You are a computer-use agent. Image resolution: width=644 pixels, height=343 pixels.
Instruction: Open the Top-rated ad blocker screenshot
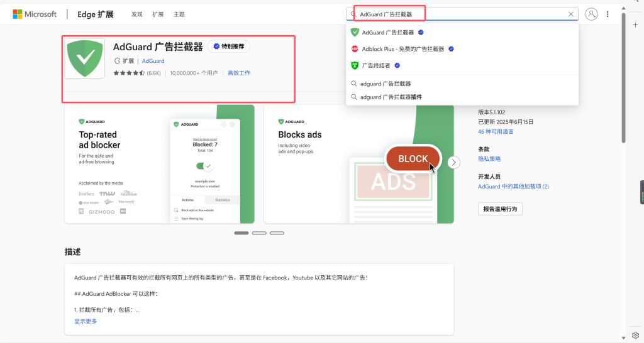[x=159, y=164]
